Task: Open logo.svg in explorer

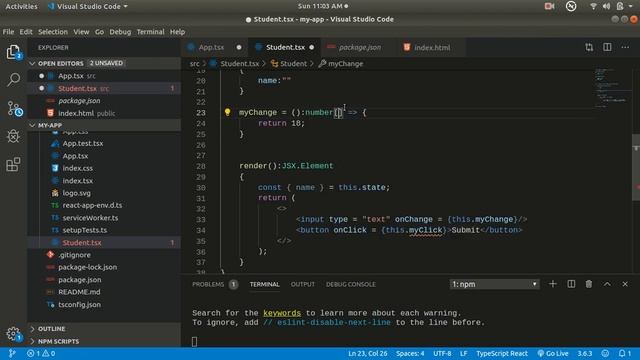Action: (x=76, y=193)
